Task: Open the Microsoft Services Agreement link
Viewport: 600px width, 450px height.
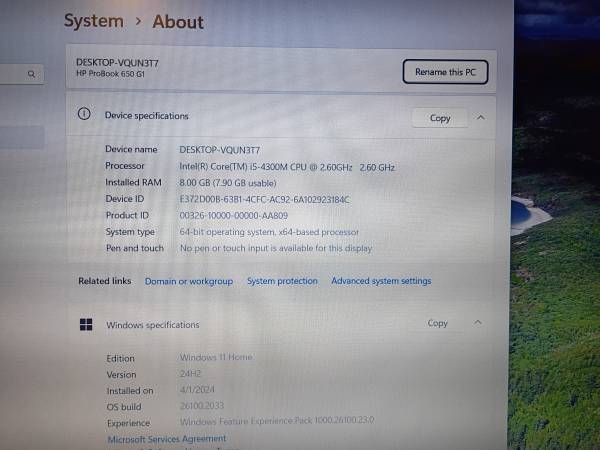Action: point(166,438)
